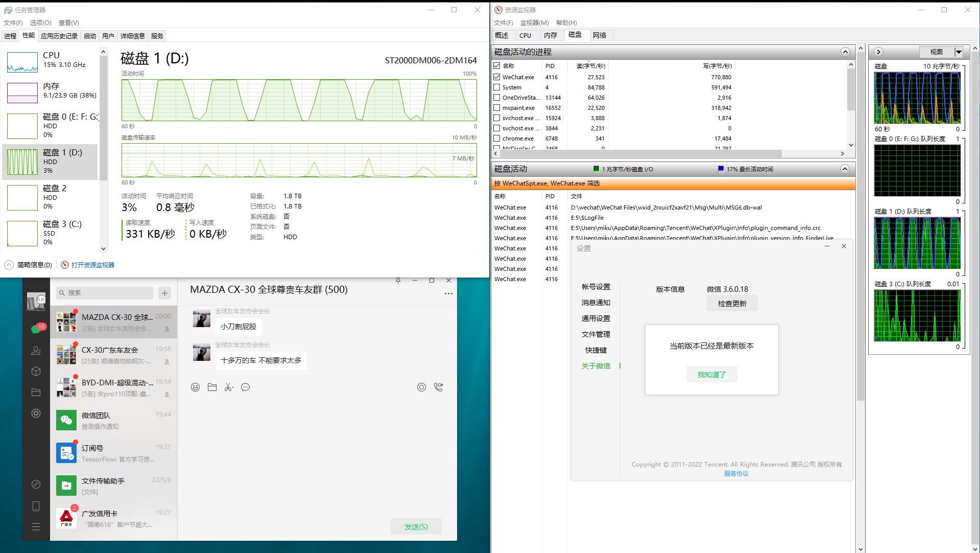
Task: Switch Resource Monitor to CPU tab
Action: coord(525,35)
